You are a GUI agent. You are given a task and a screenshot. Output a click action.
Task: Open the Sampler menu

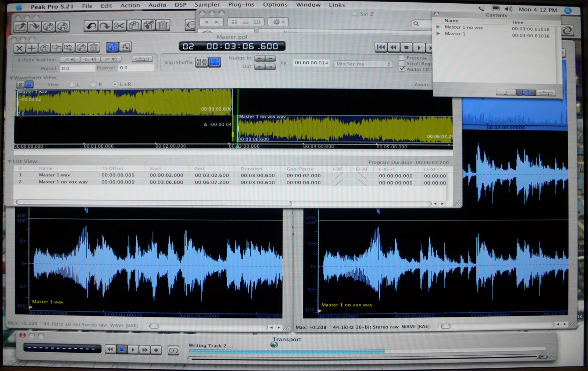(x=207, y=5)
